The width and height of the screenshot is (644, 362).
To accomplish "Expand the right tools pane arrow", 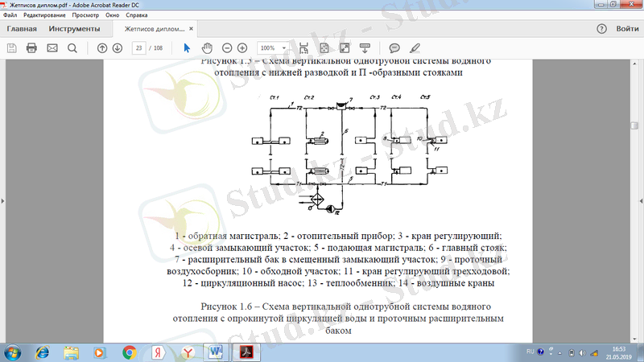I will click(639, 201).
